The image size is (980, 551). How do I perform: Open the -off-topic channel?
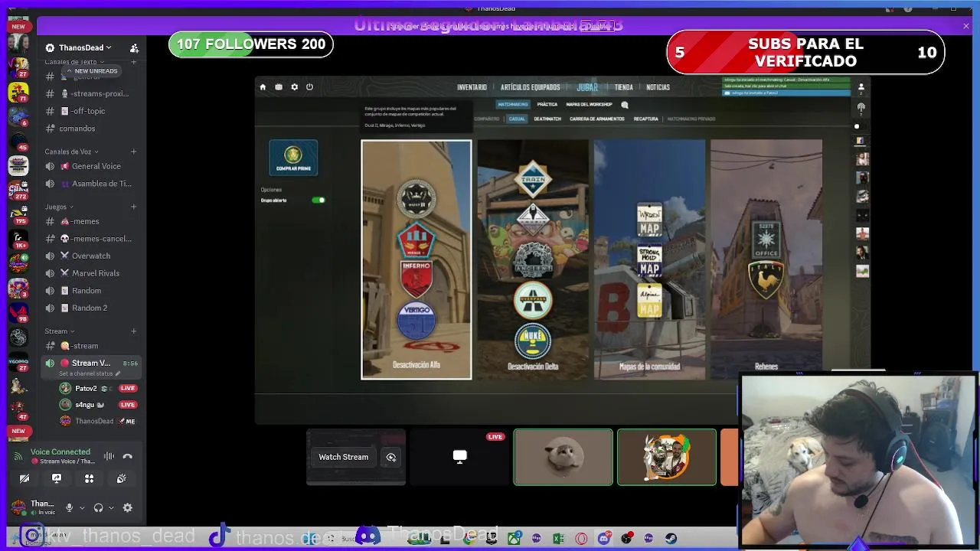click(x=92, y=111)
